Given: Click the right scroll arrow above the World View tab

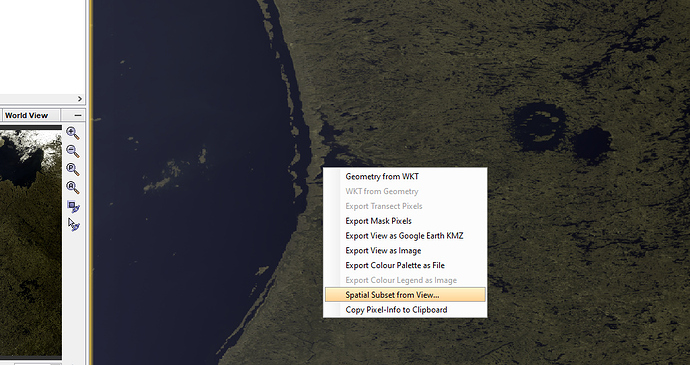Looking at the screenshot, I should point(80,99).
